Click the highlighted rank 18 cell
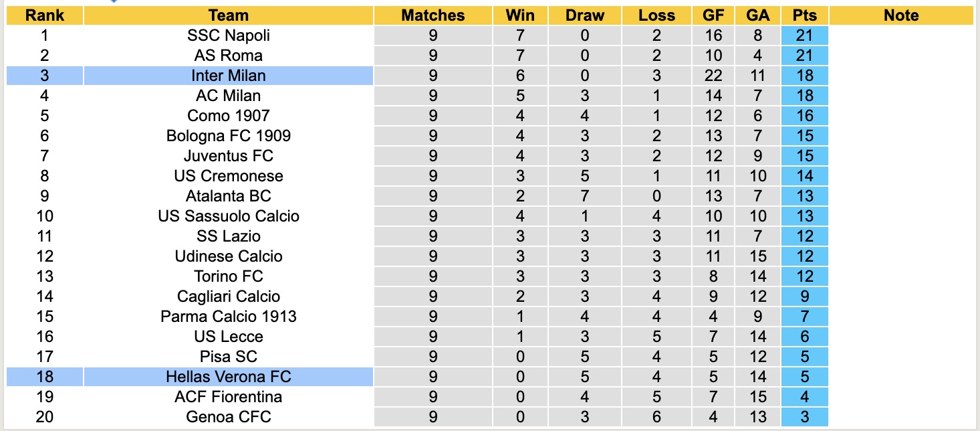This screenshot has width=980, height=431. (x=45, y=377)
